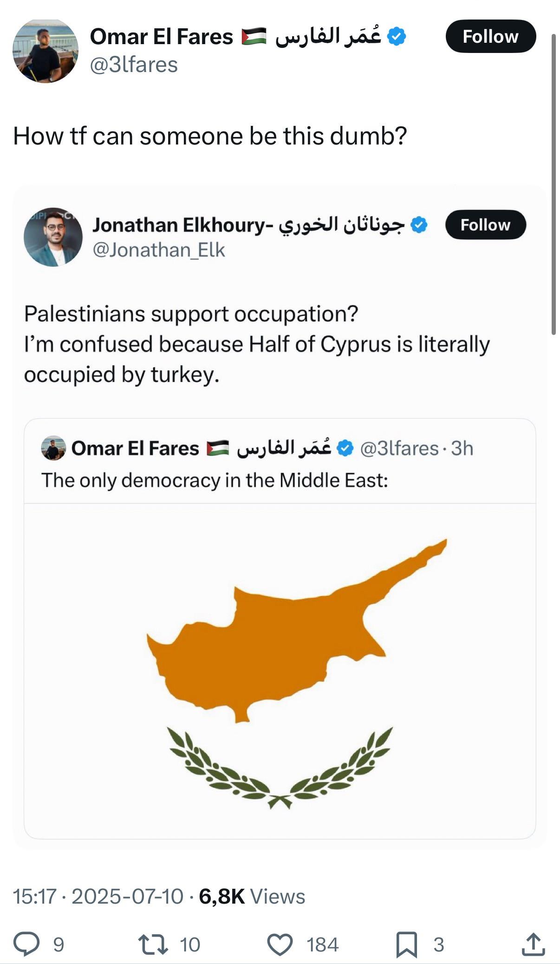This screenshot has width=560, height=964.
Task: Click Omar El Fares verified badge
Action: point(396,37)
